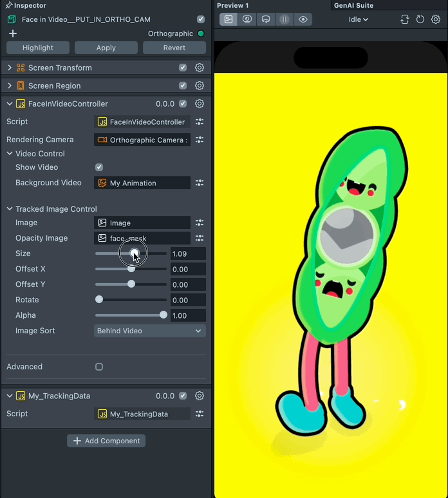Open Screen Region settings gear
Screen dimensions: 448x498
pos(199,86)
